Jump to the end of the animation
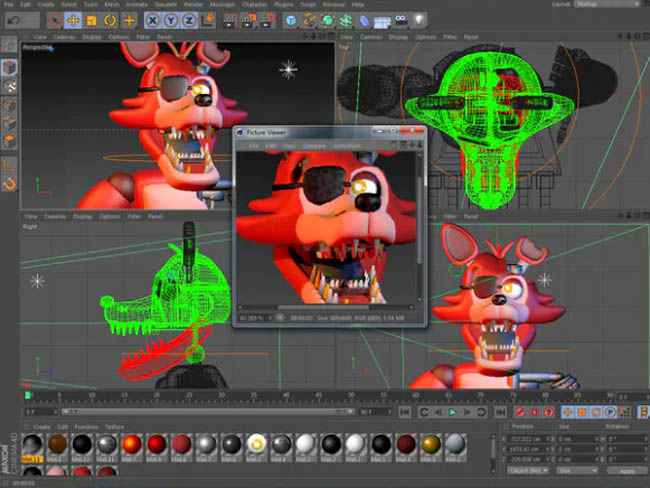650x488 pixels. pos(501,412)
